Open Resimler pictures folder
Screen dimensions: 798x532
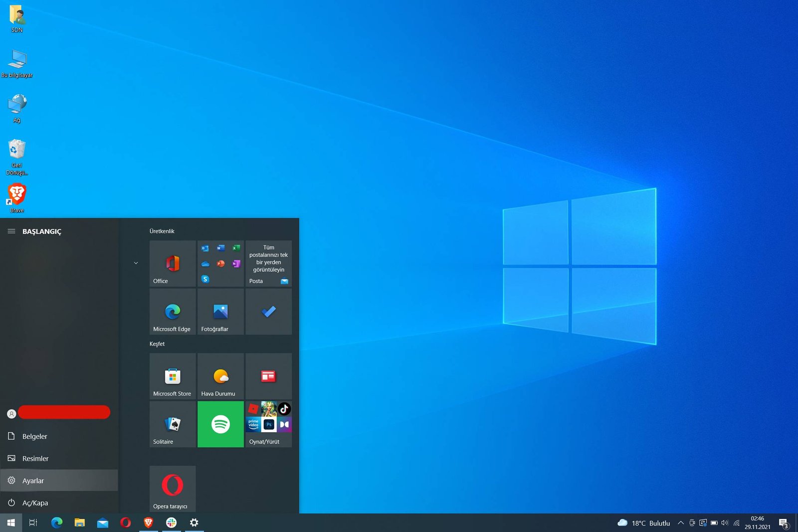point(35,458)
